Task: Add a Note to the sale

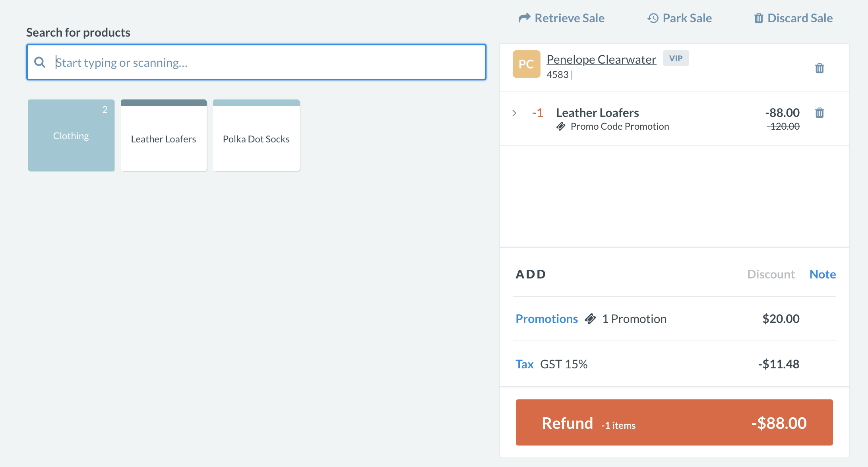Action: click(822, 274)
